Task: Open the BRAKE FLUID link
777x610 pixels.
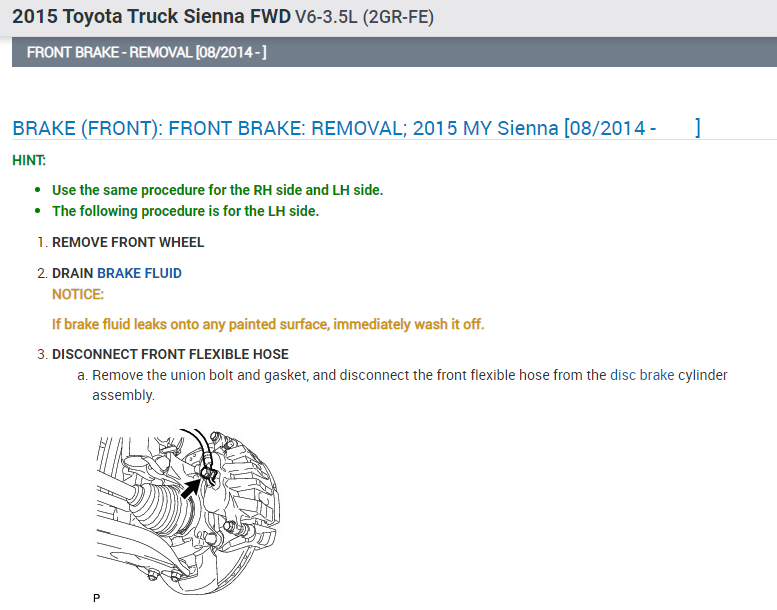Action: (x=139, y=273)
